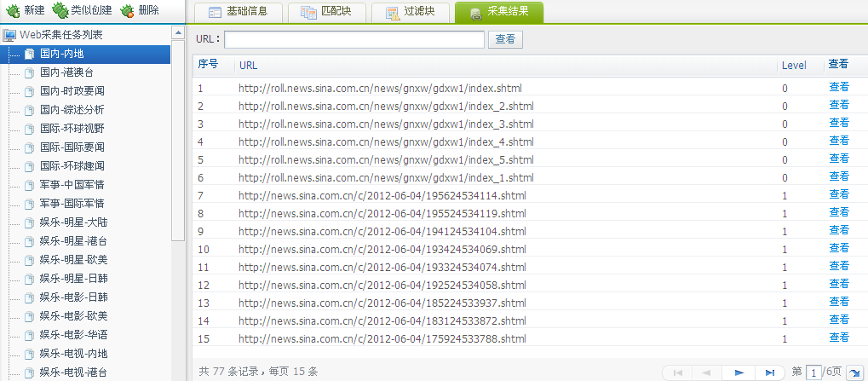Select 国内-港澳台 in task tree
Viewport: 868px width, 381px height.
(66, 72)
